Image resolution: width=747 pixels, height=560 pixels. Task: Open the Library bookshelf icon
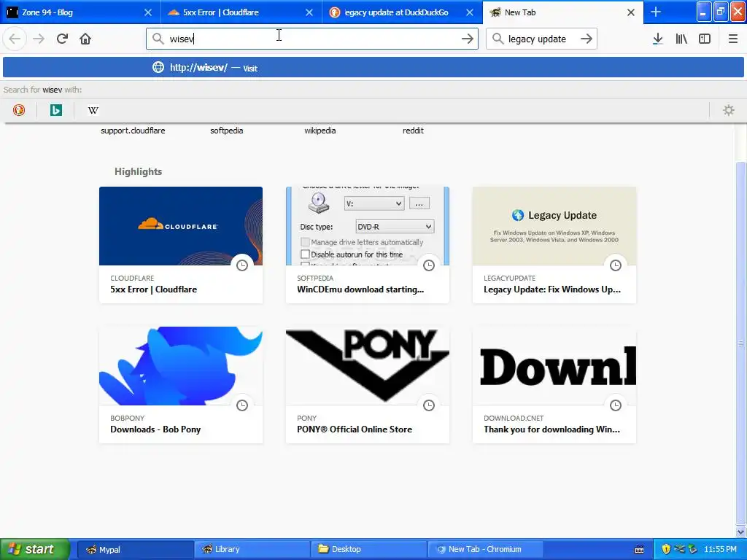(x=681, y=39)
